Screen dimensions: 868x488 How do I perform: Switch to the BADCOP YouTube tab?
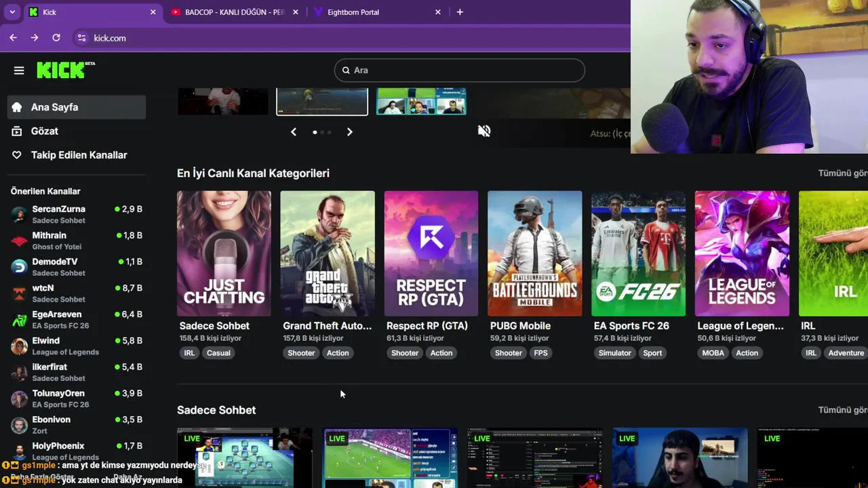[235, 12]
